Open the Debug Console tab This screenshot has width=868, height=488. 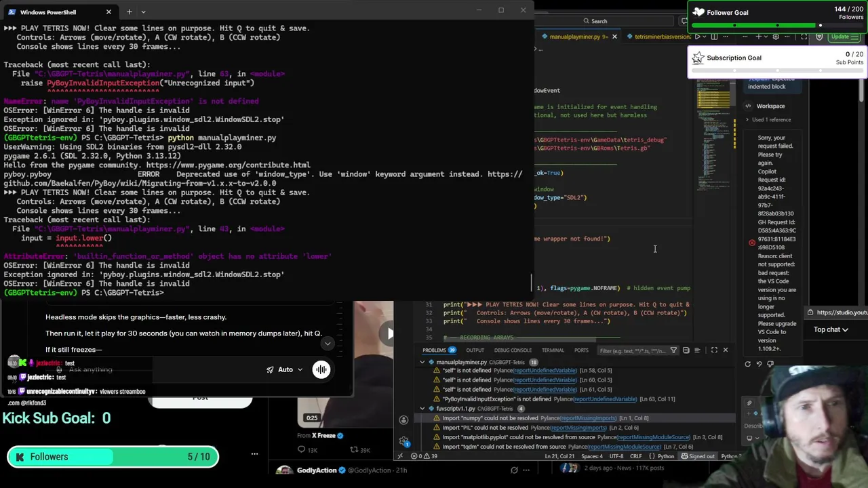tap(513, 350)
